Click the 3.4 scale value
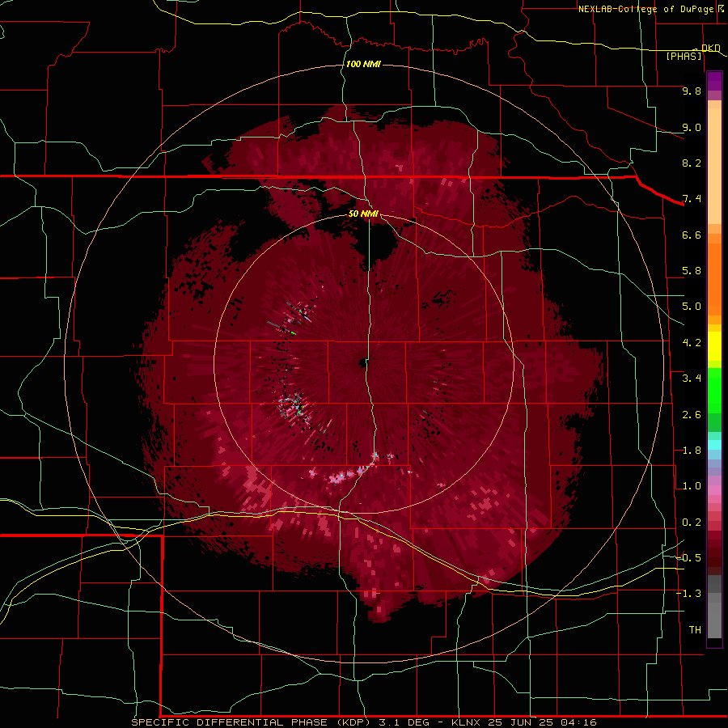 (692, 379)
